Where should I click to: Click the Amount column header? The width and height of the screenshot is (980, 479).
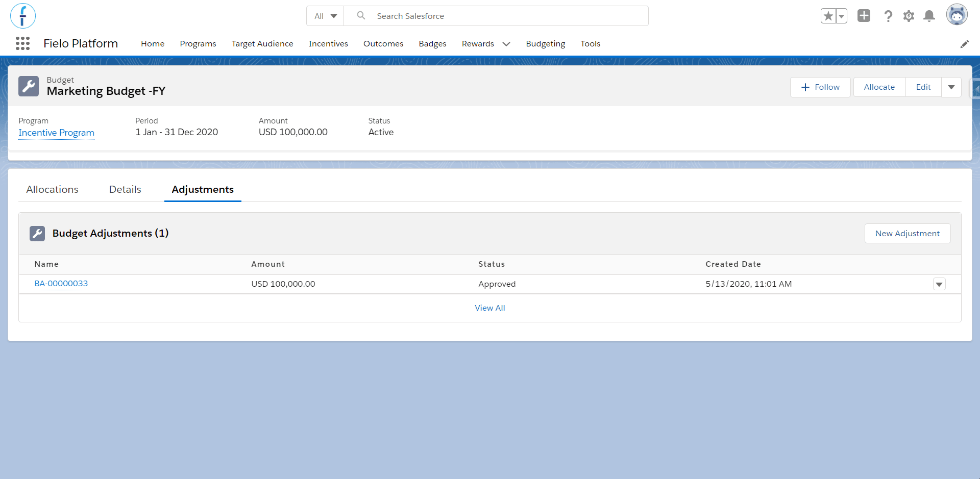click(x=268, y=264)
